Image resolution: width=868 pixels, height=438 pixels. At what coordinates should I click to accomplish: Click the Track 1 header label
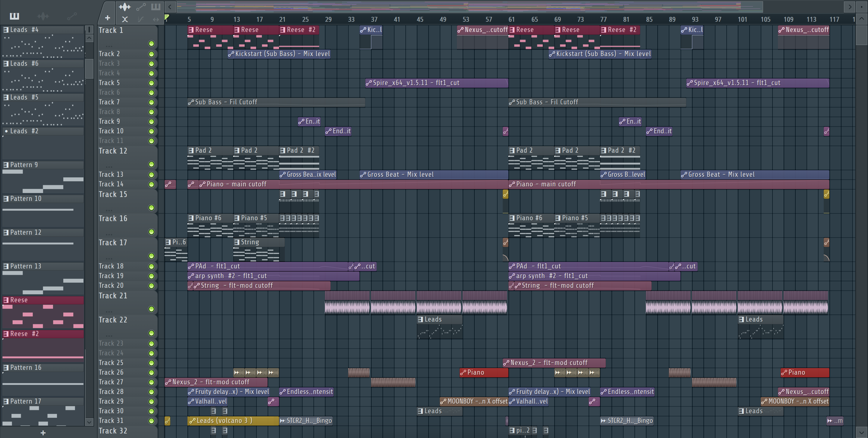(x=111, y=30)
